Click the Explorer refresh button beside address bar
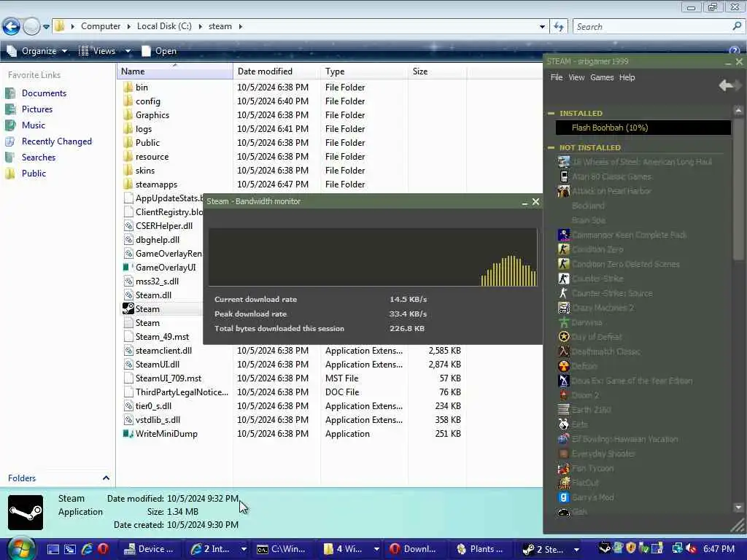The width and height of the screenshot is (747, 560). coord(559,27)
